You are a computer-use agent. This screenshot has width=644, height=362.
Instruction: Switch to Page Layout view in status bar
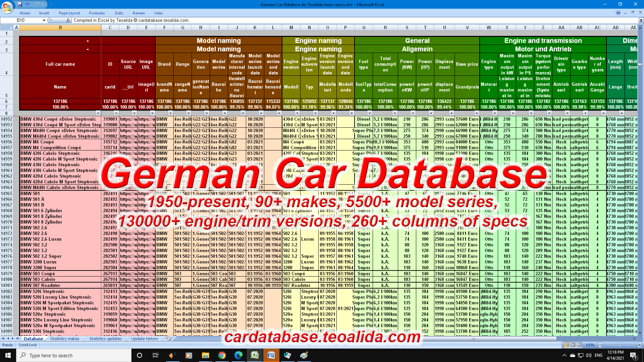pos(573,345)
